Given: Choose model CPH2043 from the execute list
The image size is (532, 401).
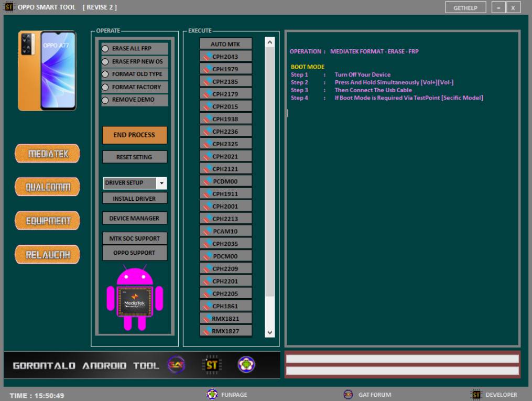Looking at the screenshot, I should pyautogui.click(x=225, y=57).
